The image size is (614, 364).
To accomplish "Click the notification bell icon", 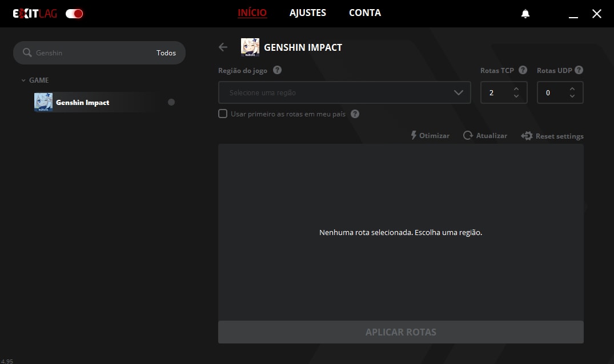I will [525, 14].
